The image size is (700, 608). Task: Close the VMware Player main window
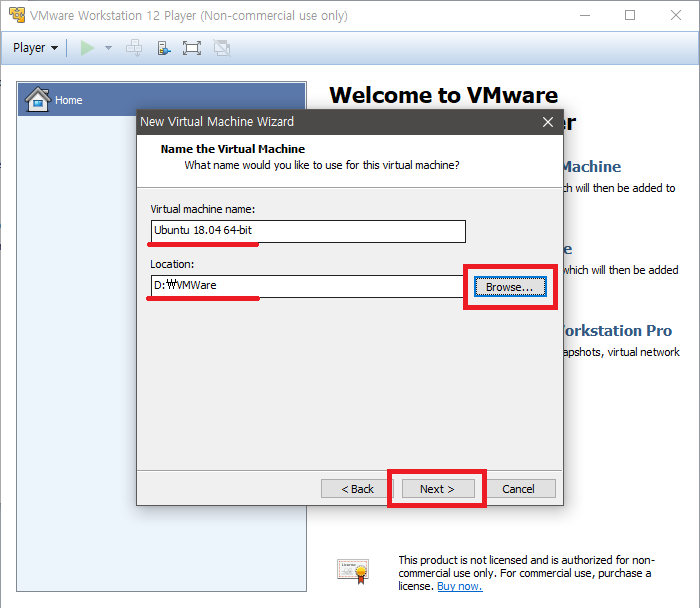coord(676,15)
